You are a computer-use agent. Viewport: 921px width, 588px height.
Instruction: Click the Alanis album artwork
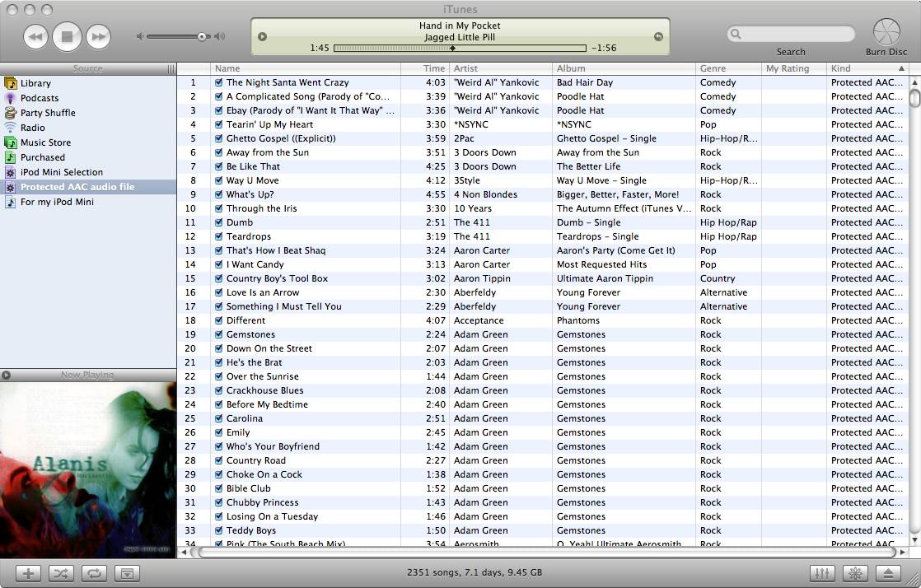[x=88, y=470]
